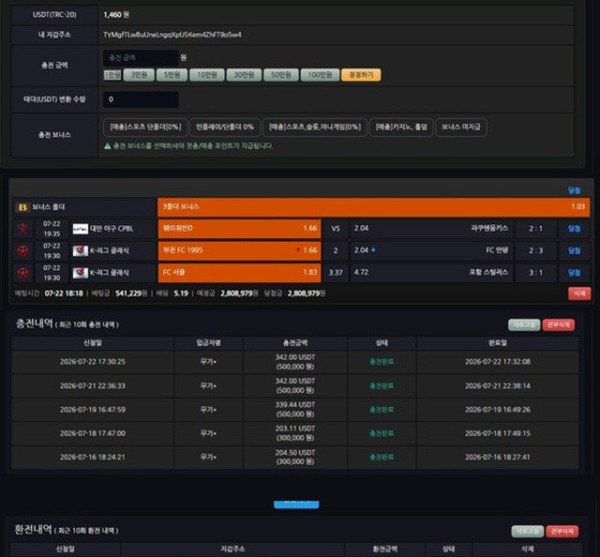The image size is (600, 557).
Task: Select the 50만원 amount button
Action: tap(281, 75)
